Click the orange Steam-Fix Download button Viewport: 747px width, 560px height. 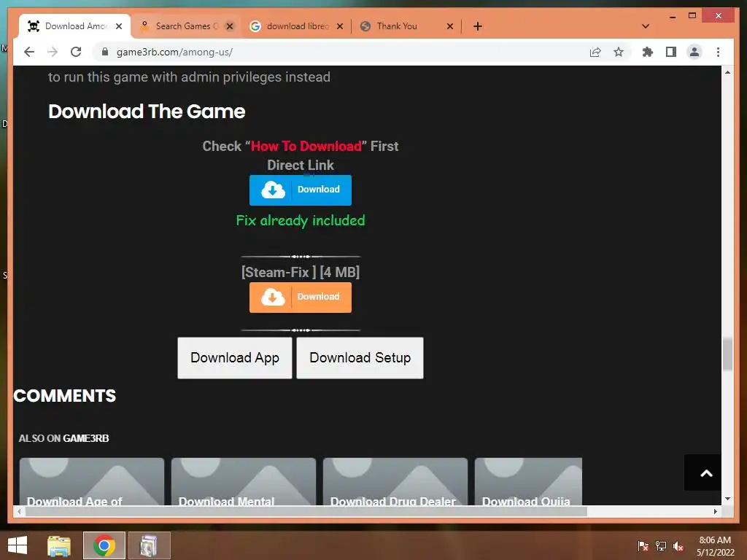pos(300,297)
